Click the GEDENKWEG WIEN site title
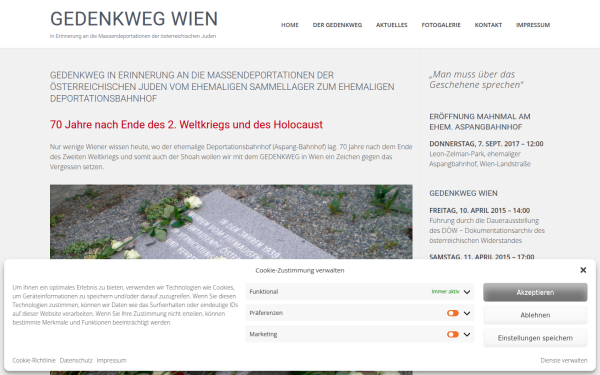 [x=134, y=19]
